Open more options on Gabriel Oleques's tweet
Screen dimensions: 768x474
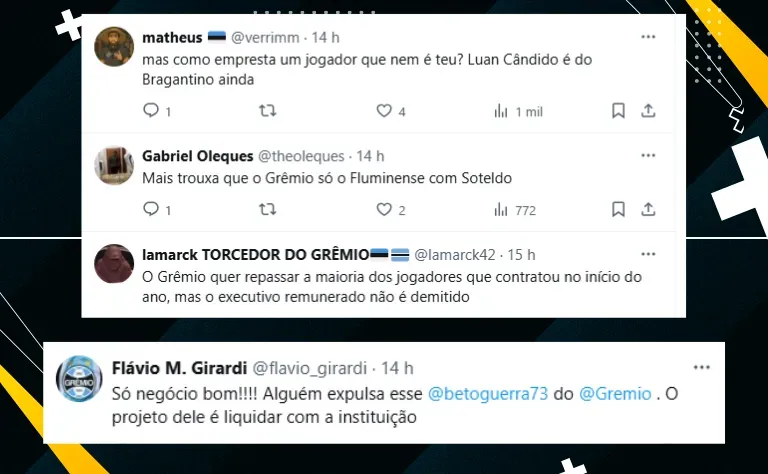[x=648, y=155]
